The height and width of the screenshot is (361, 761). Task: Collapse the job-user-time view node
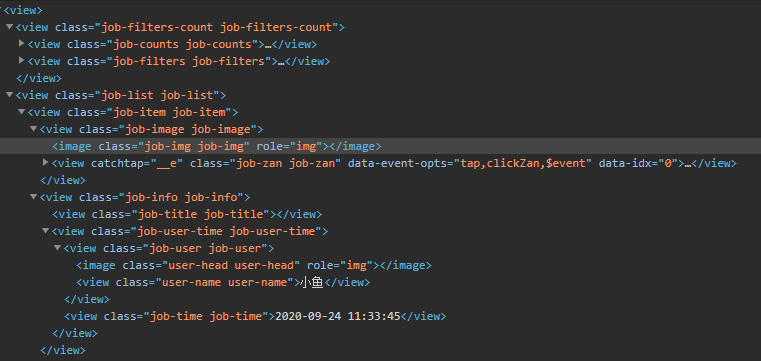click(x=46, y=230)
